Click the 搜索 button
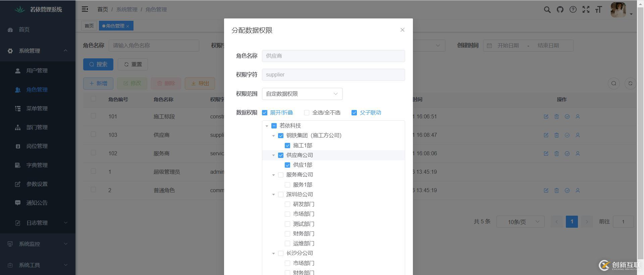 point(98,64)
